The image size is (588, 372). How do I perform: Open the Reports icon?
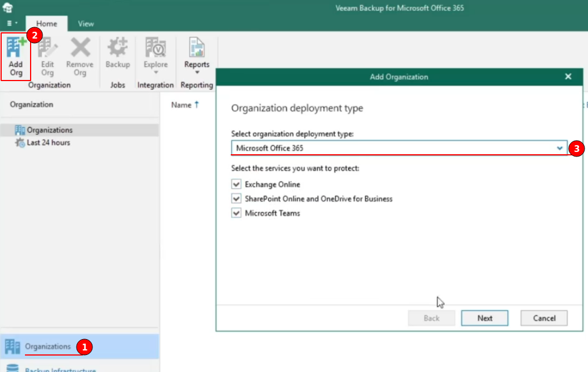(x=197, y=47)
